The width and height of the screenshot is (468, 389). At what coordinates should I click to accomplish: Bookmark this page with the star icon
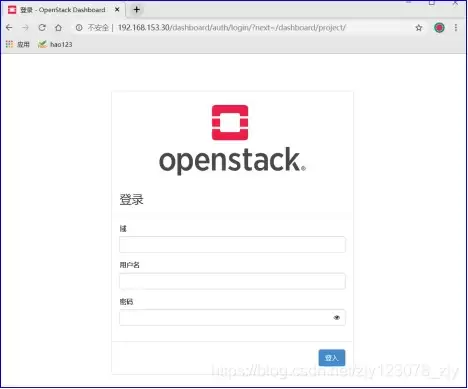(419, 28)
